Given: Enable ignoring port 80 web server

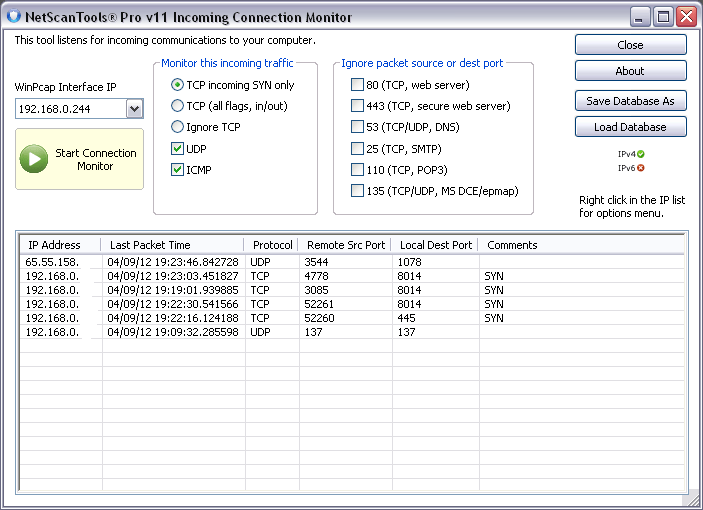Looking at the screenshot, I should (x=357, y=85).
